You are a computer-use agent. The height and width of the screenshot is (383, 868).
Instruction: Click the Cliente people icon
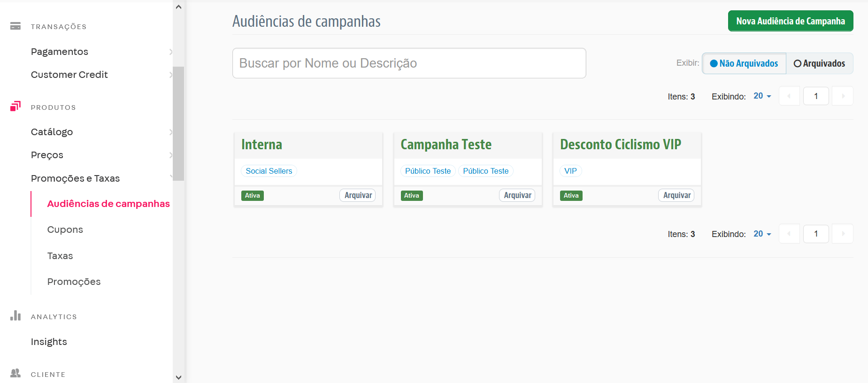coord(15,373)
